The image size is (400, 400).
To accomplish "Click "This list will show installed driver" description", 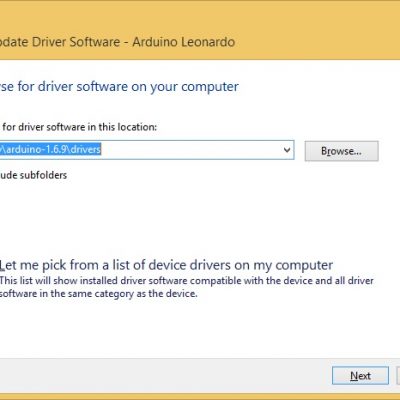I will (187, 281).
